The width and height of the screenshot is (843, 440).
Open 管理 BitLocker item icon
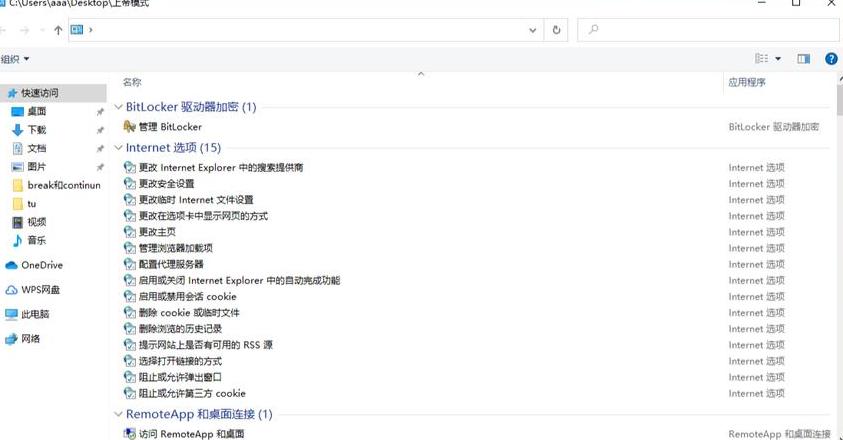tap(130, 126)
